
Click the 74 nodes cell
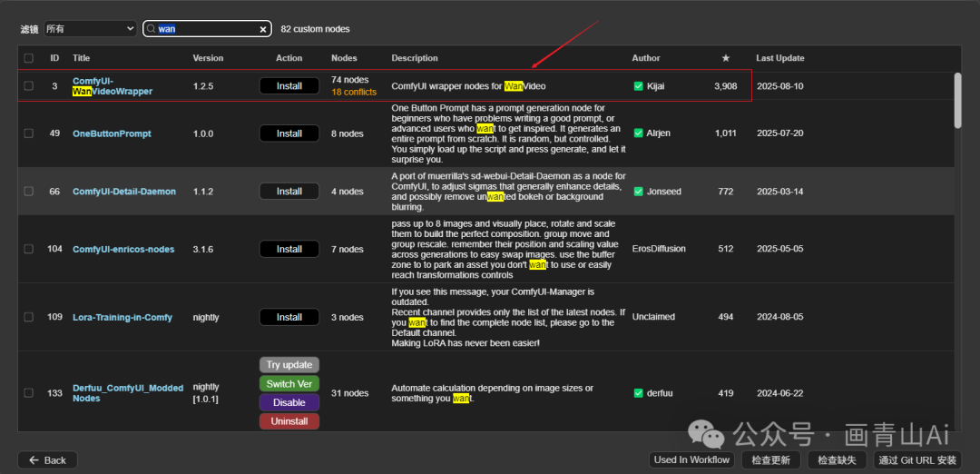(350, 80)
